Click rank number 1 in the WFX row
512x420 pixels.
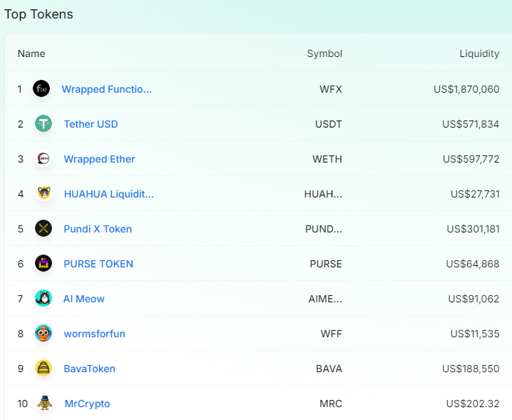(19, 89)
